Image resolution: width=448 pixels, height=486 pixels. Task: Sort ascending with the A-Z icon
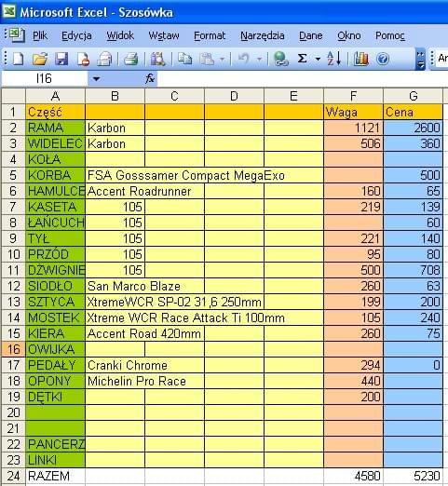[x=333, y=59]
